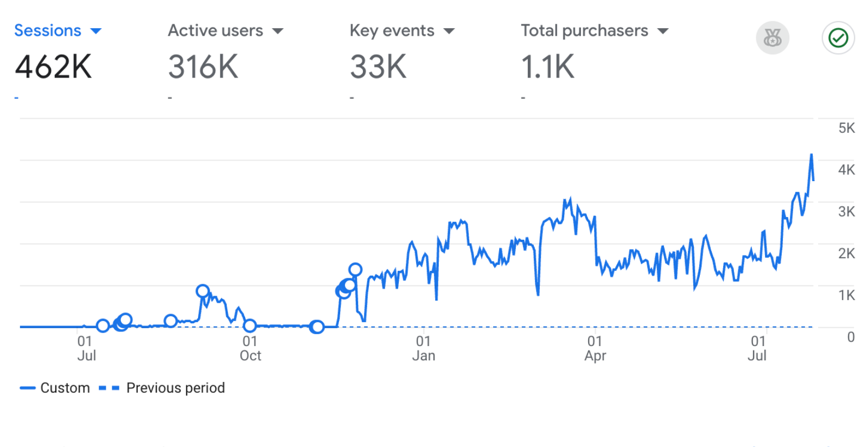Expand the Key events metric selector
The image size is (868, 447).
(449, 31)
